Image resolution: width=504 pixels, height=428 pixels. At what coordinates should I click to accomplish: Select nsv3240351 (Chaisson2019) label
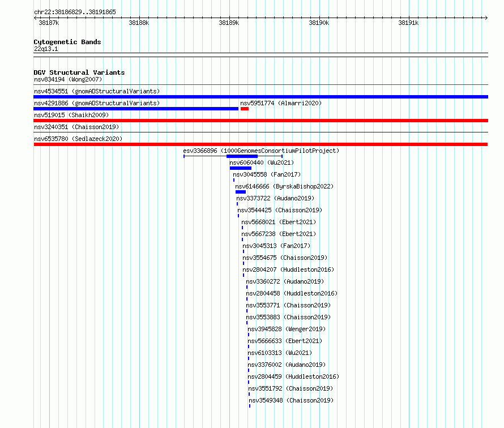[x=76, y=127]
